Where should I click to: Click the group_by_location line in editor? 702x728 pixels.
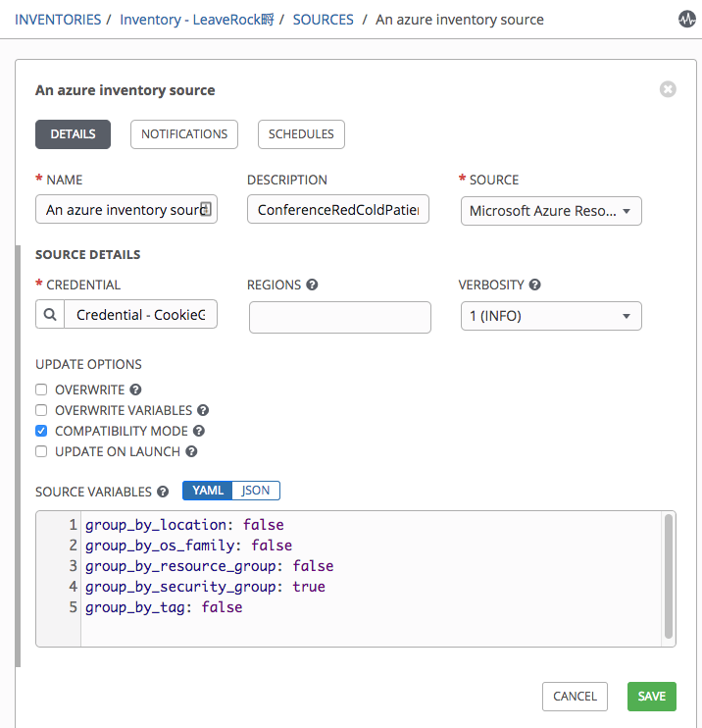[x=184, y=525]
